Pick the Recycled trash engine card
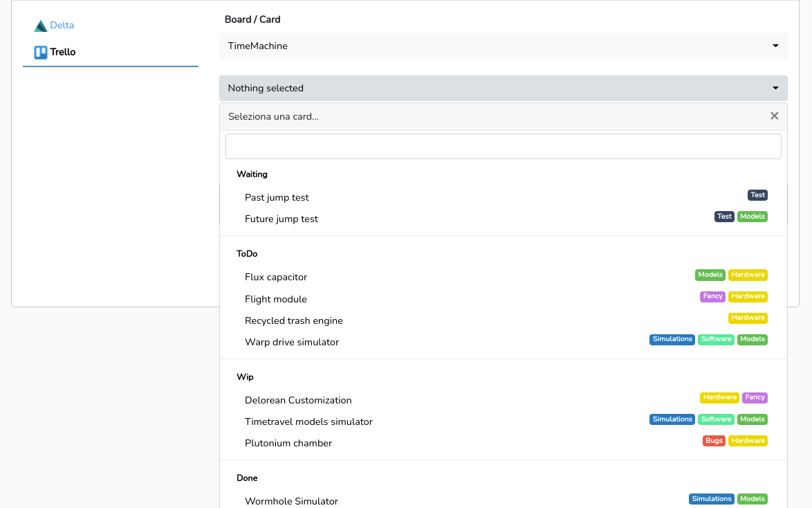The height and width of the screenshot is (508, 812). click(x=504, y=321)
